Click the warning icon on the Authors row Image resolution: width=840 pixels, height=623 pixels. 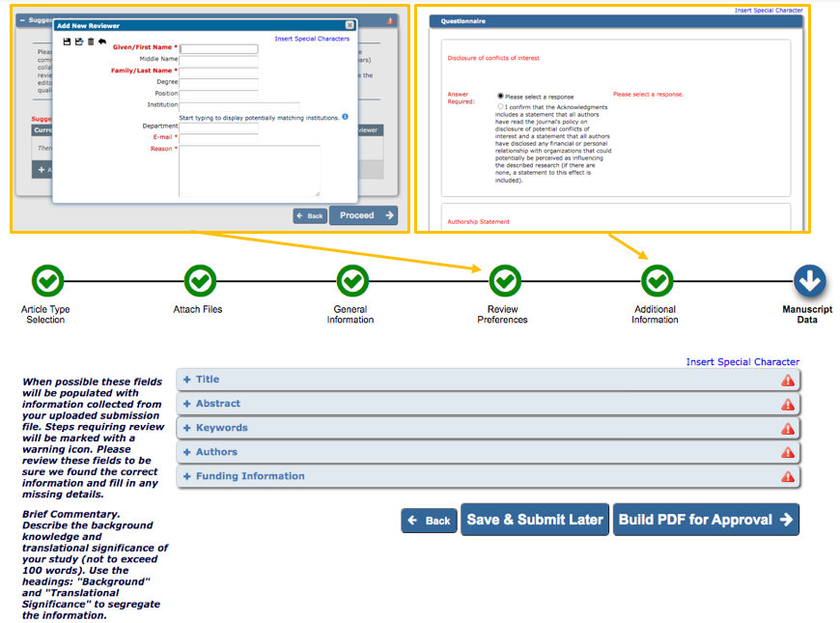click(x=788, y=452)
